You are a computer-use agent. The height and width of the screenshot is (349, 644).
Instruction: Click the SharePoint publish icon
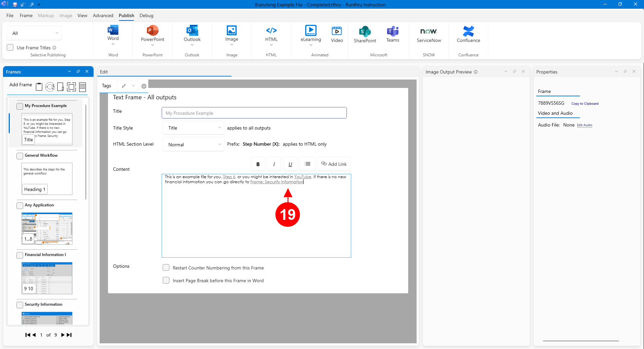click(365, 32)
